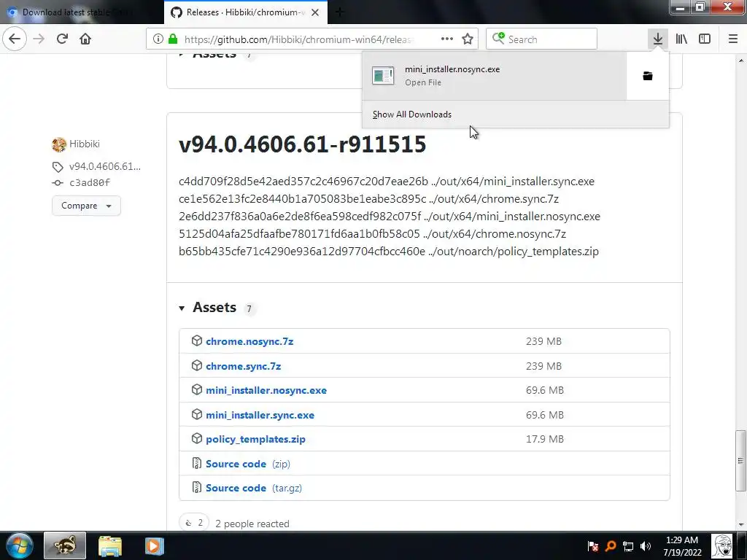Screen dimensions: 747x560
Task: Click the Action Center flag tray icon
Action: tap(592, 546)
